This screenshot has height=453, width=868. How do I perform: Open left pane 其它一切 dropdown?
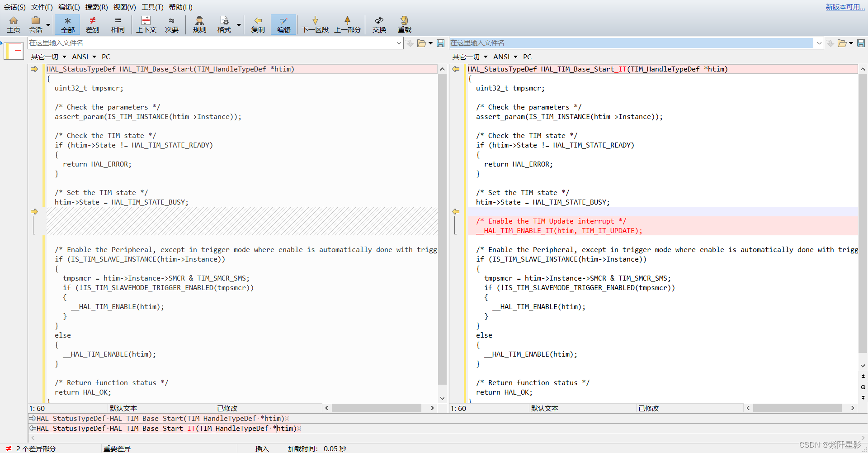click(x=48, y=57)
